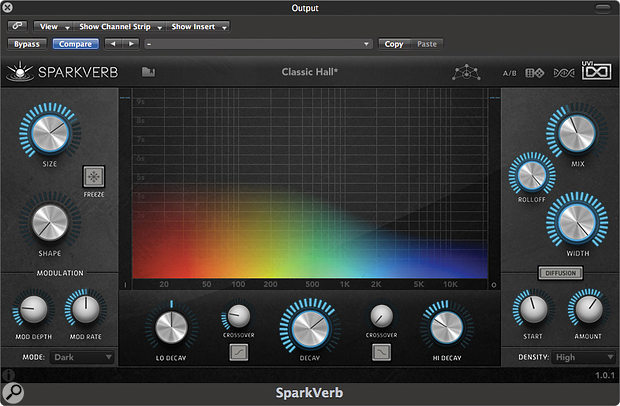
Task: Click the low crossover filter shape icon
Action: coord(239,352)
